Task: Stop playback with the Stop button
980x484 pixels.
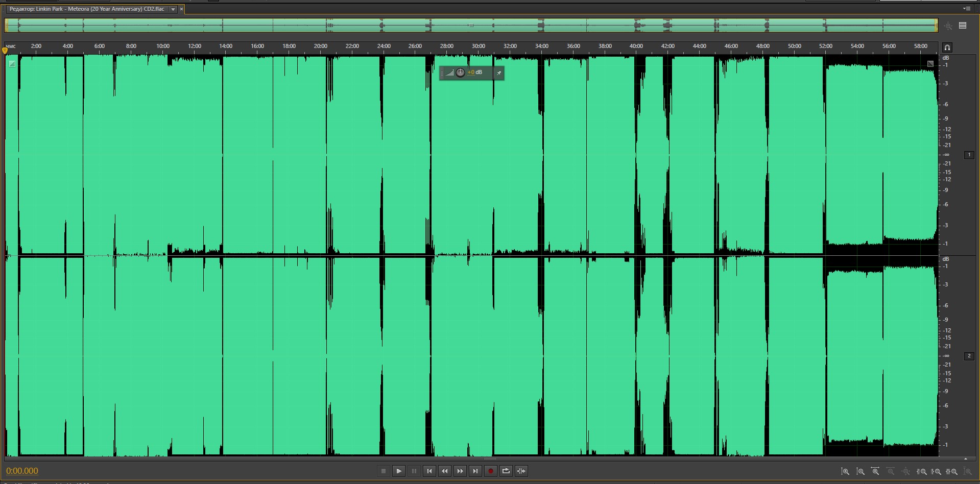Action: (384, 471)
